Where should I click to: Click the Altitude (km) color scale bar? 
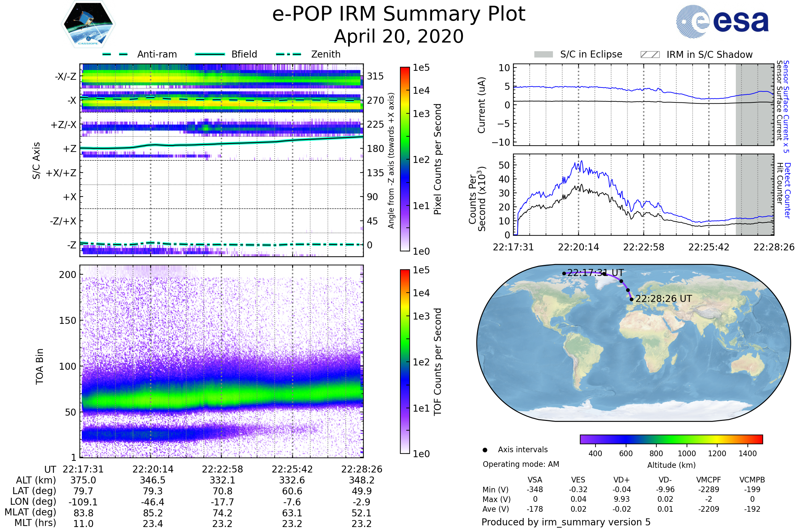[671, 439]
